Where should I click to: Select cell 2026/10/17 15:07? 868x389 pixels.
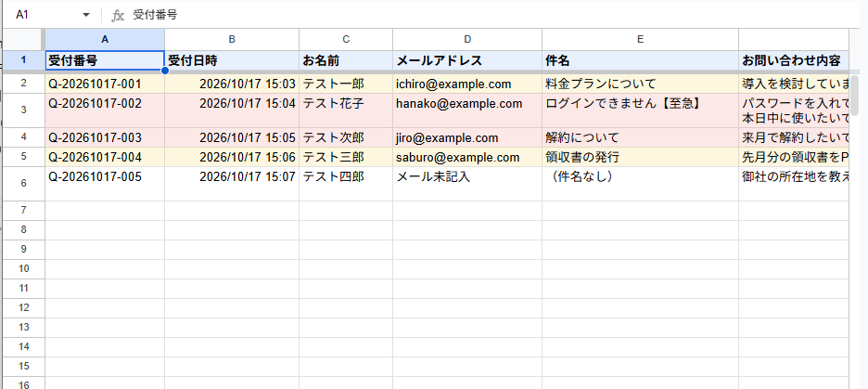click(x=232, y=184)
